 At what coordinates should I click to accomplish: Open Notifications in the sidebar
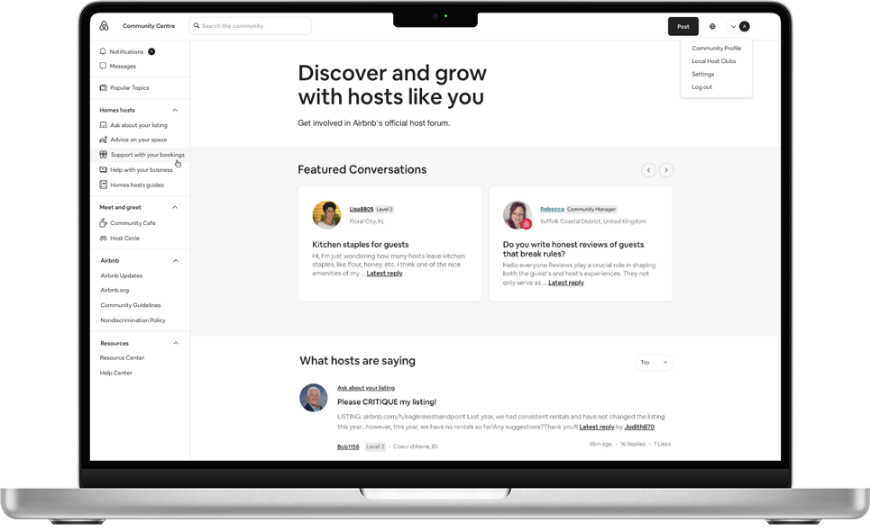(x=126, y=52)
